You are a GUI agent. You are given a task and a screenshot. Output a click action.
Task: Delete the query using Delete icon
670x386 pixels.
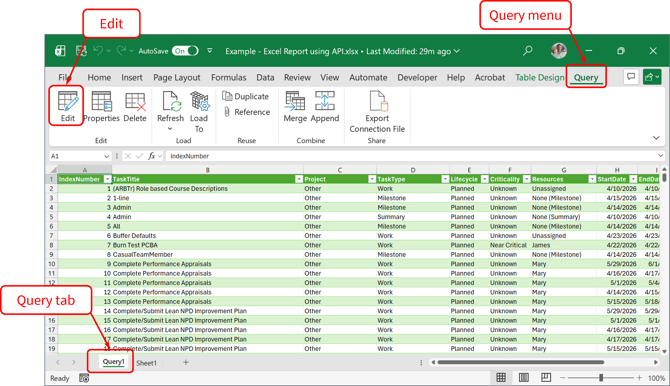click(135, 106)
